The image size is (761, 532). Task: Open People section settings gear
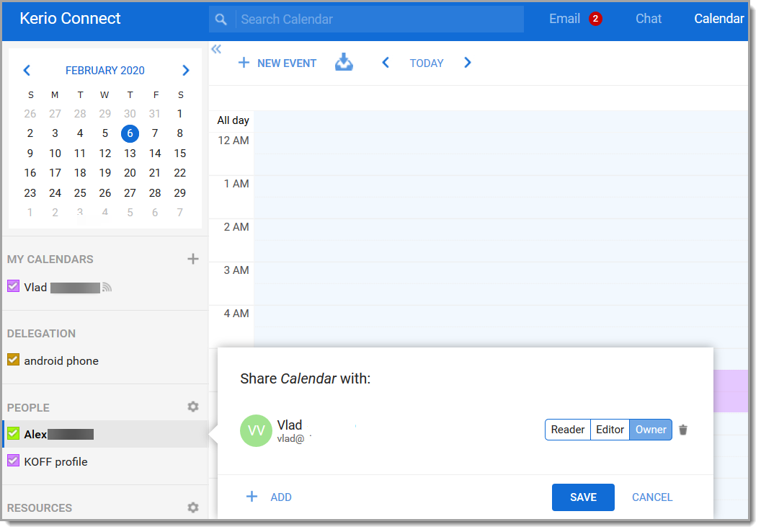tap(193, 407)
